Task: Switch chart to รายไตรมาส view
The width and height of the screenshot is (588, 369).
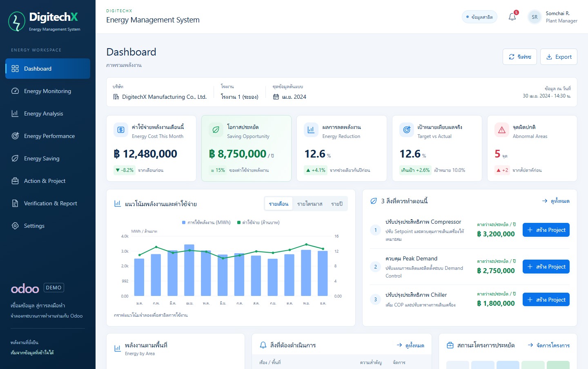Action: coord(310,204)
